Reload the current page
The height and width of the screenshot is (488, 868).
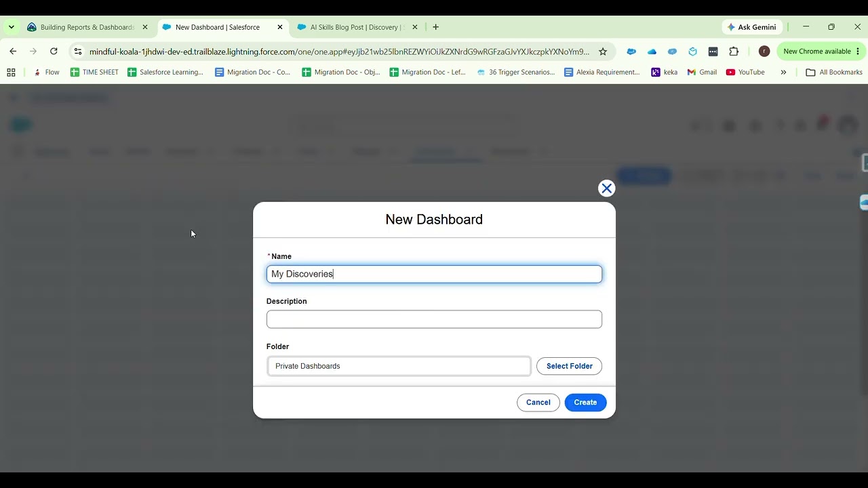coord(54,52)
